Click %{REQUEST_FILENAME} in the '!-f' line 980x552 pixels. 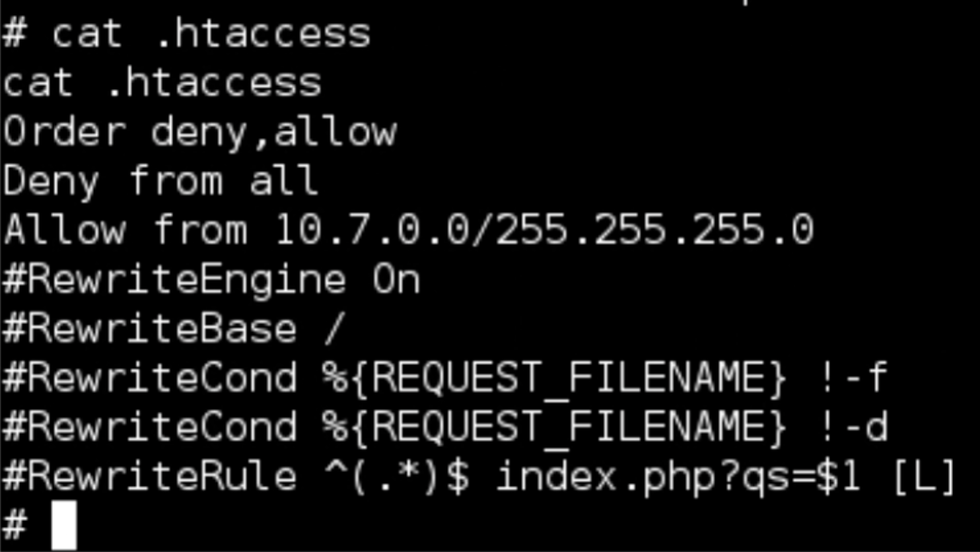click(554, 378)
